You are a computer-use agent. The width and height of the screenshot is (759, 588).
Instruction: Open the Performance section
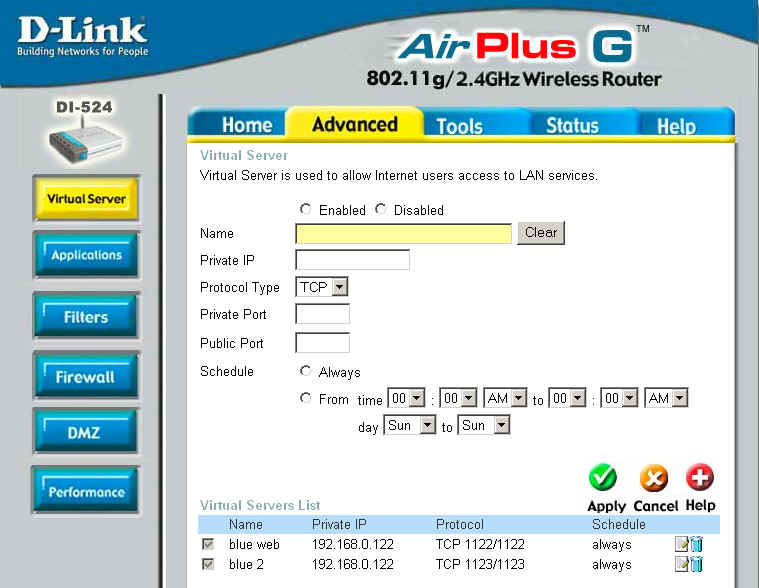(86, 491)
